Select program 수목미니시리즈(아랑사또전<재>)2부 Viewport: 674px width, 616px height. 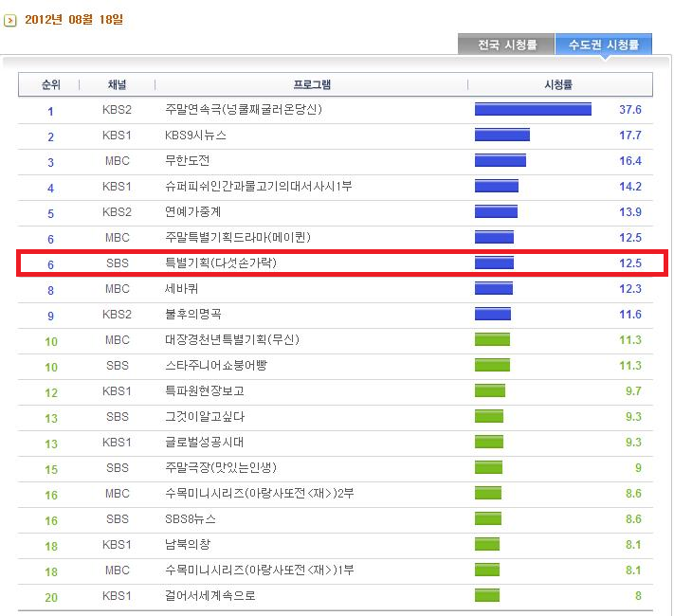click(259, 494)
